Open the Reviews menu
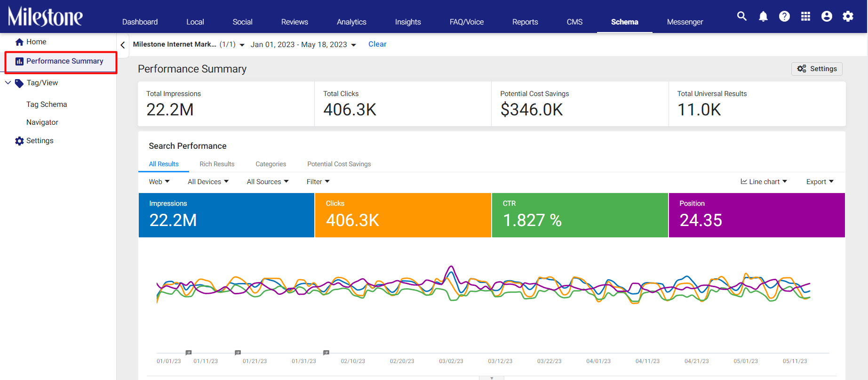The width and height of the screenshot is (868, 380). click(295, 22)
